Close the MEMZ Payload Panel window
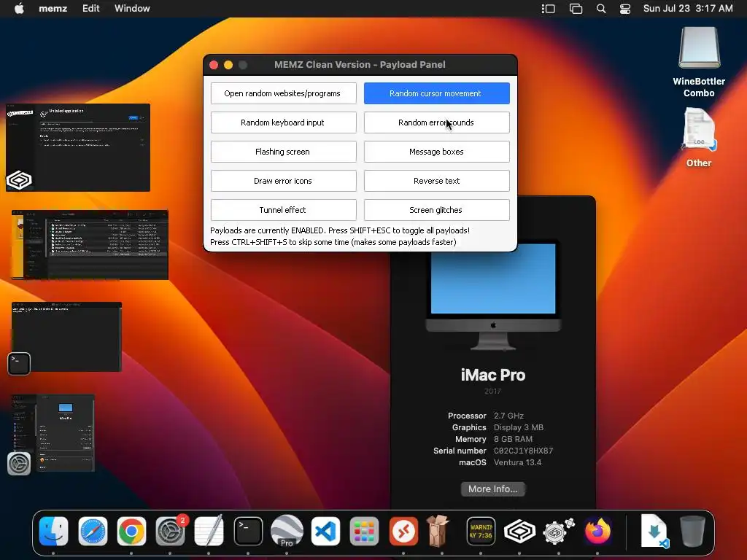 point(214,65)
